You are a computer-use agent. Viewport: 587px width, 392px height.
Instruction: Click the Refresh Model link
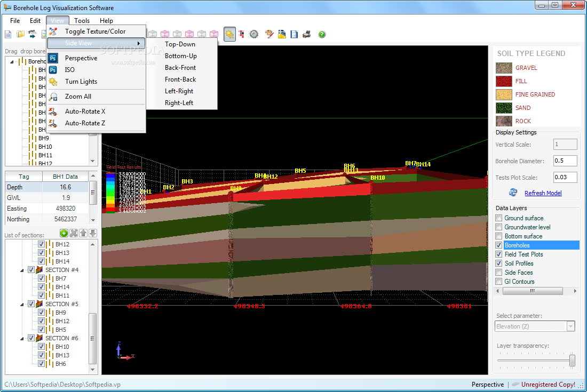[543, 193]
